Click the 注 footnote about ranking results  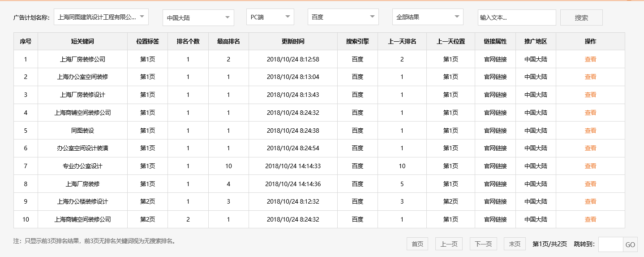point(95,241)
